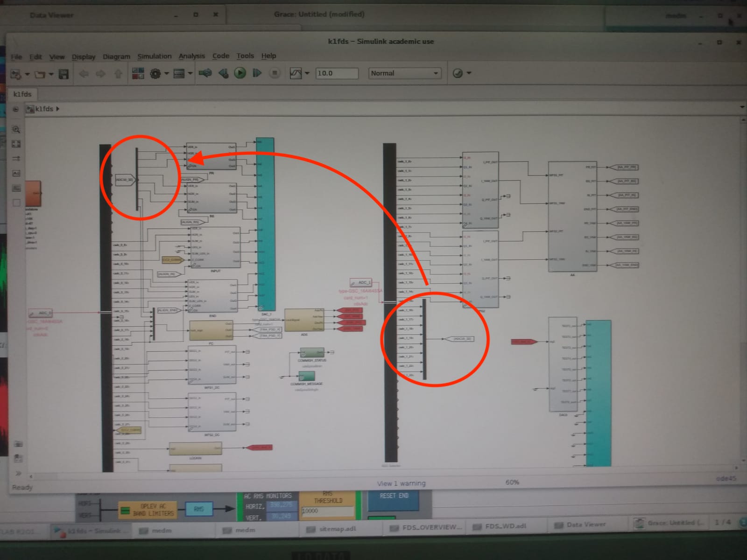Open the New Model dropdown arrow
The width and height of the screenshot is (747, 560).
[27, 74]
